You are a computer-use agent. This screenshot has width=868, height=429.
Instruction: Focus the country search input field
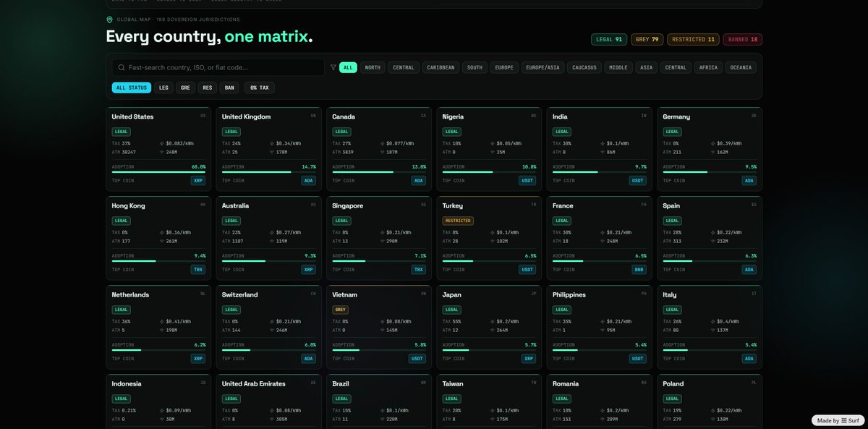point(218,67)
